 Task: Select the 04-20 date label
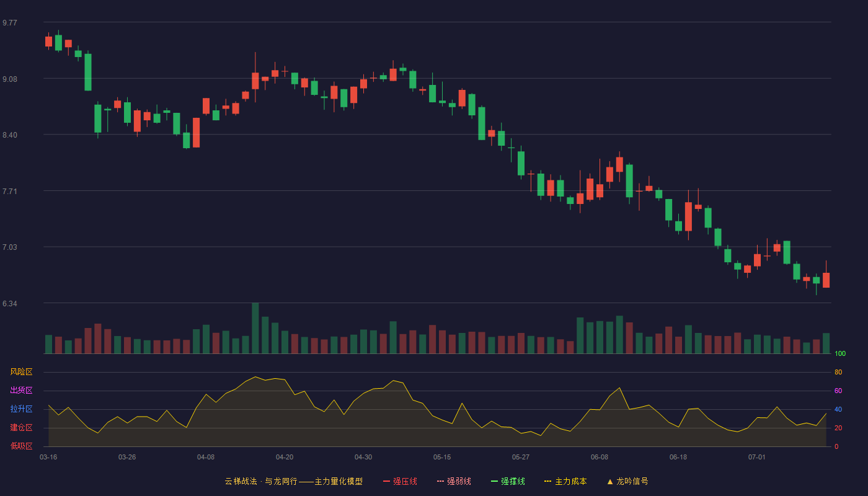285,457
